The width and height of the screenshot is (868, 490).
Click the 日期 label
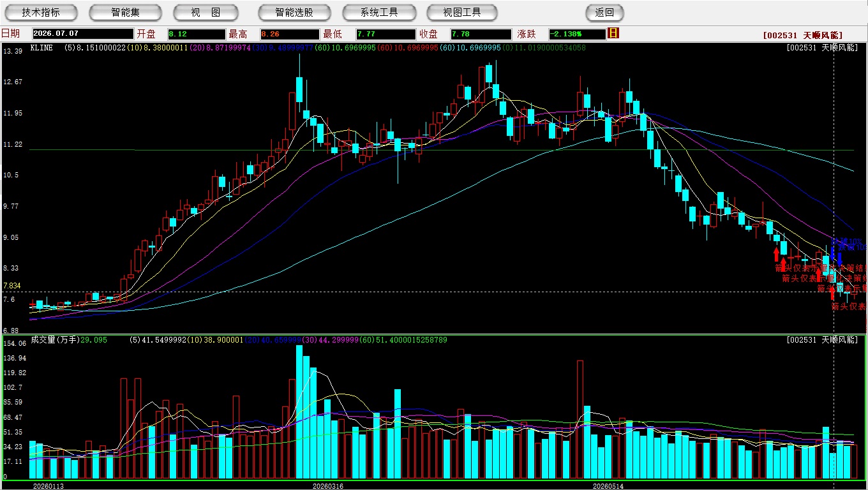coord(10,34)
